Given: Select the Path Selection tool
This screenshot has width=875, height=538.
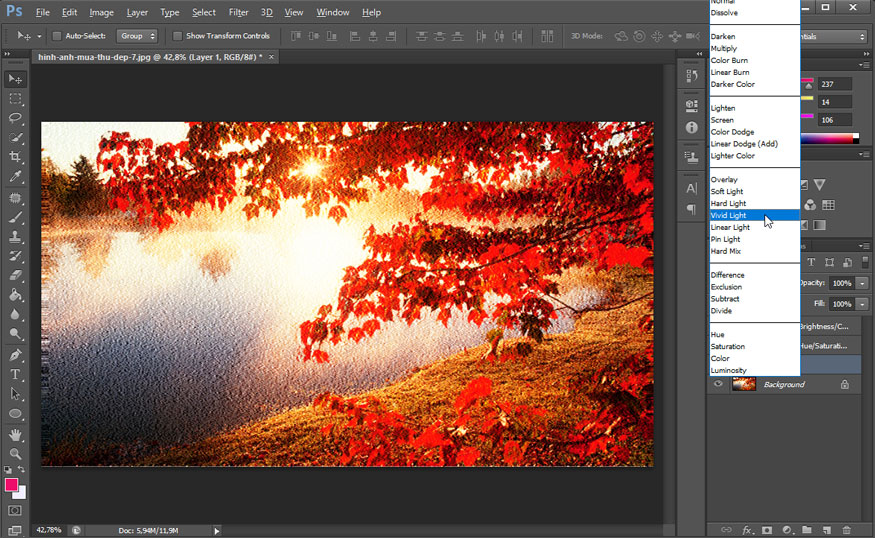Looking at the screenshot, I should coord(15,394).
